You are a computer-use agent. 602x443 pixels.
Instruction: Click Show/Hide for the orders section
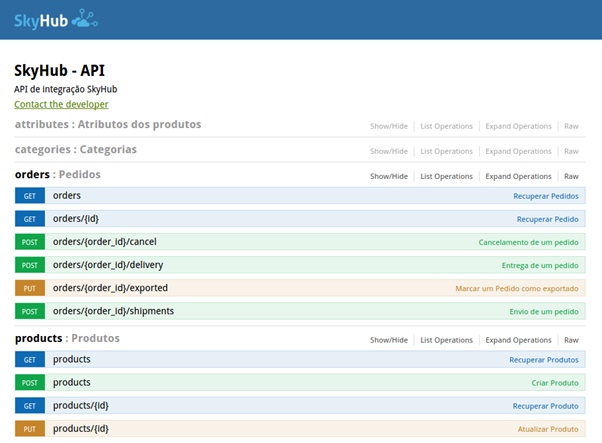click(x=389, y=176)
